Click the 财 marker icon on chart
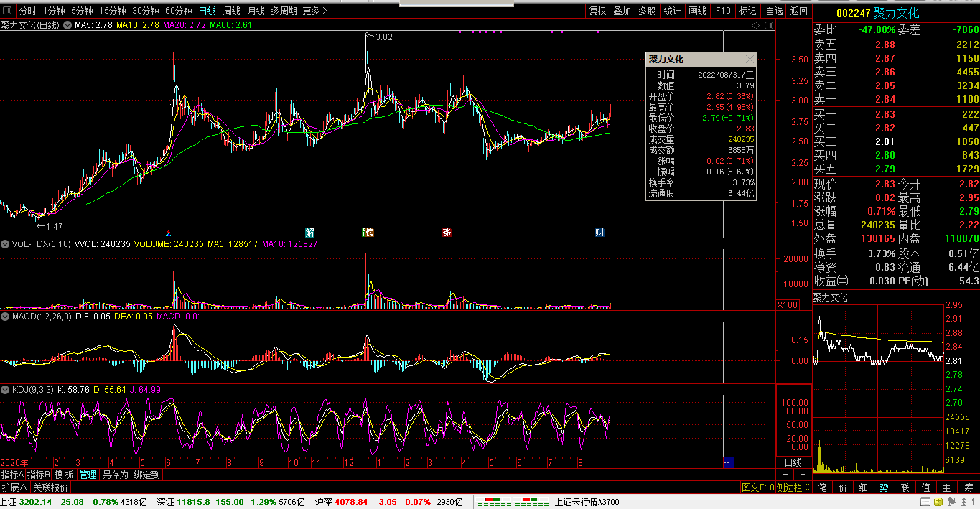The image size is (980, 509). click(x=599, y=232)
